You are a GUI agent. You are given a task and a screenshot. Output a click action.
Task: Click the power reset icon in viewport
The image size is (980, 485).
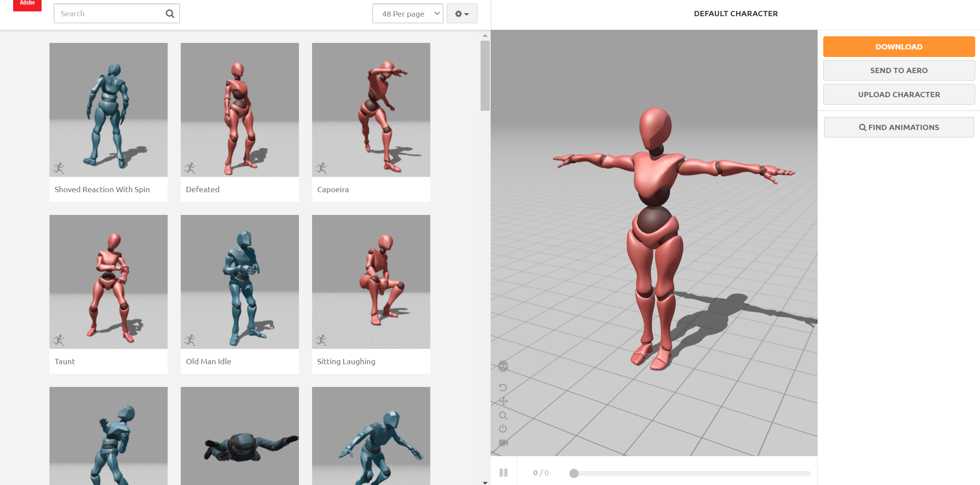[x=503, y=429]
